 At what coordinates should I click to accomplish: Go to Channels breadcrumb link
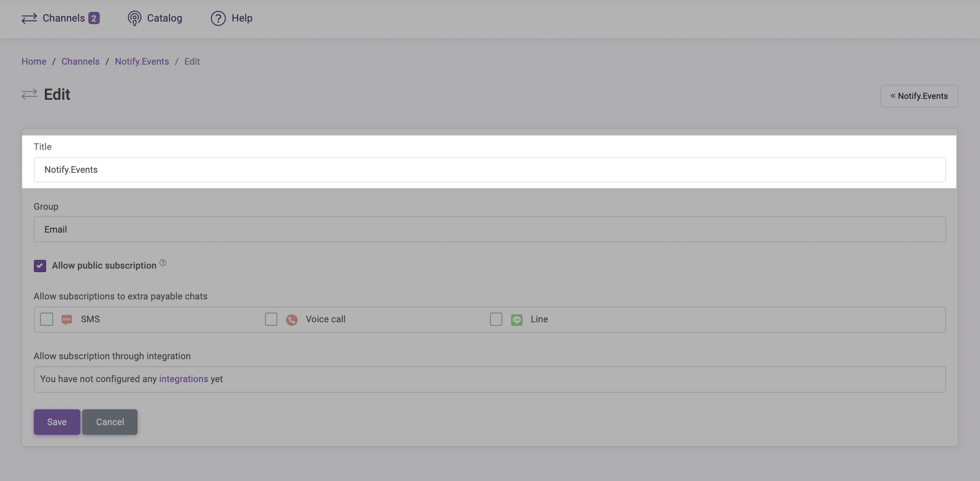(80, 62)
